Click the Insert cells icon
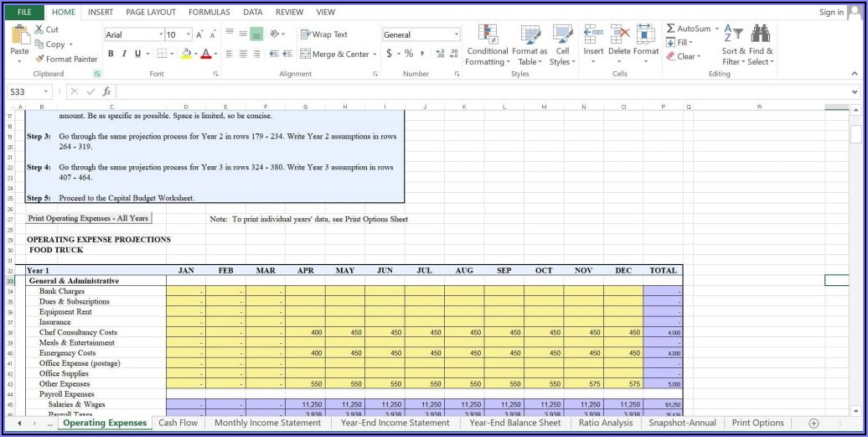This screenshot has width=868, height=437. pos(593,34)
